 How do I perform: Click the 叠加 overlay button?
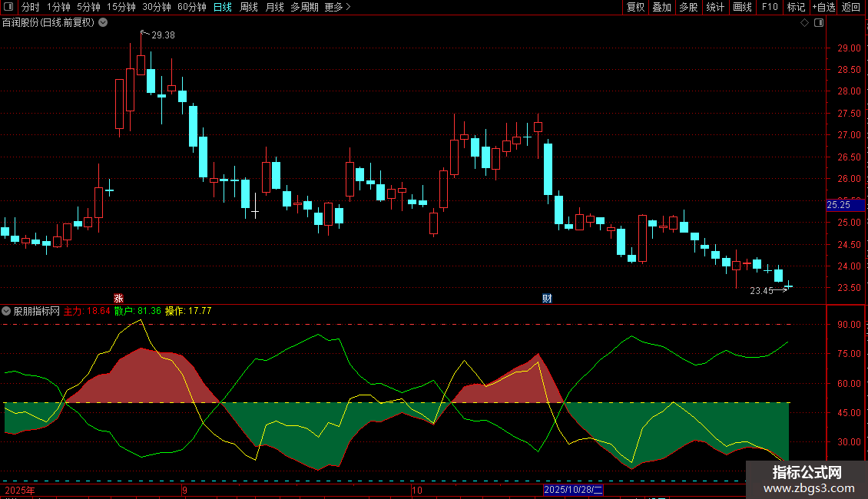[661, 7]
